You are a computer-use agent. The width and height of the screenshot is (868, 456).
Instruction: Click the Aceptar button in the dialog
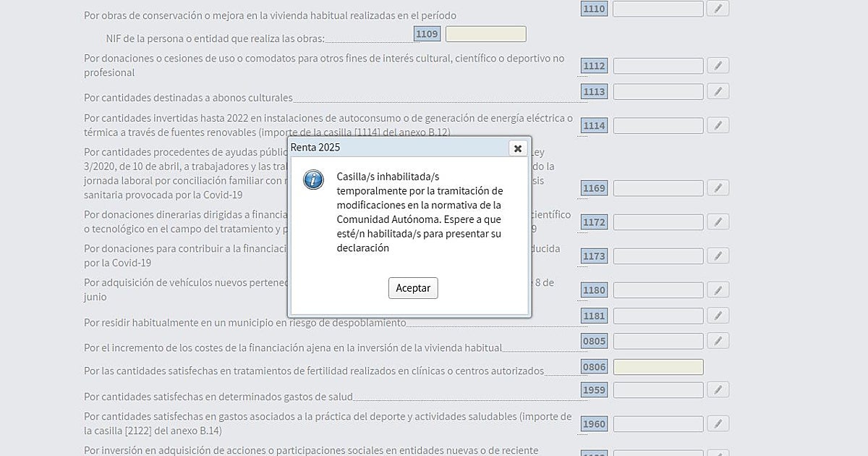413,288
